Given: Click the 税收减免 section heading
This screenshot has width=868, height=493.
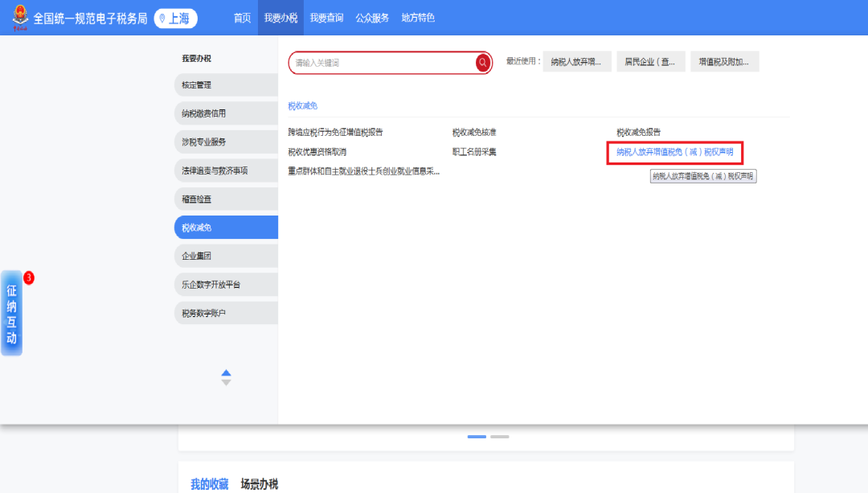Looking at the screenshot, I should pyautogui.click(x=303, y=106).
